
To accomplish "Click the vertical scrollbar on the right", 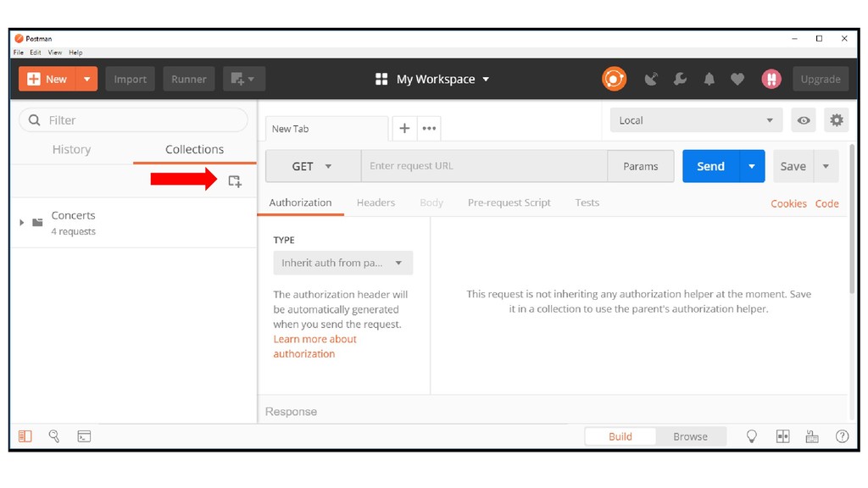I will [x=852, y=219].
